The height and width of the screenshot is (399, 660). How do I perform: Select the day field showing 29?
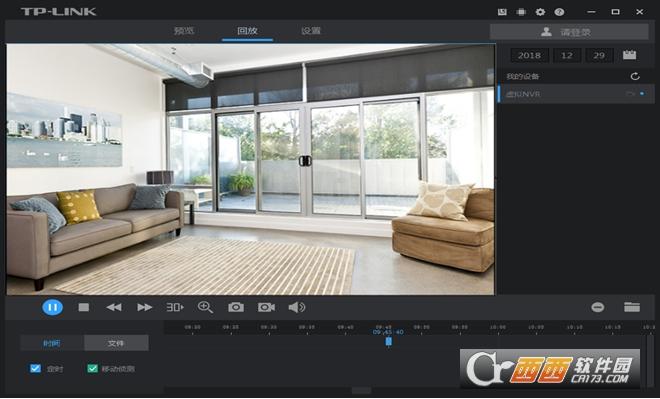pyautogui.click(x=599, y=55)
